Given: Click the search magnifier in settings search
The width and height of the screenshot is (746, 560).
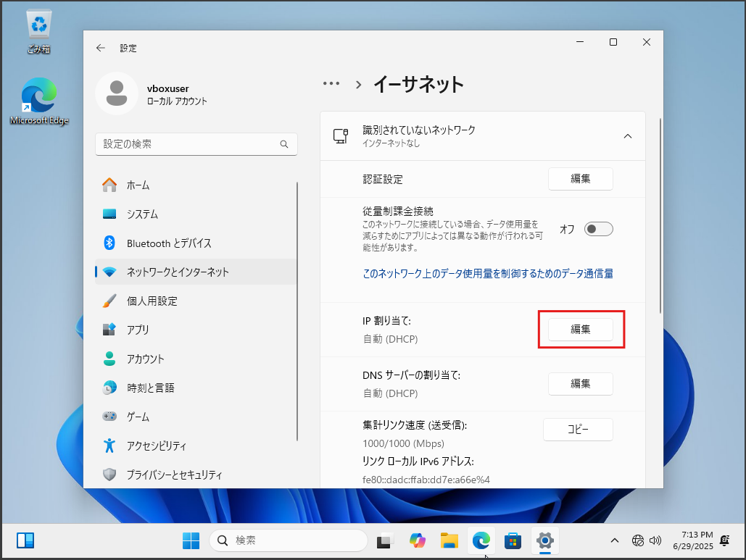Looking at the screenshot, I should point(284,144).
